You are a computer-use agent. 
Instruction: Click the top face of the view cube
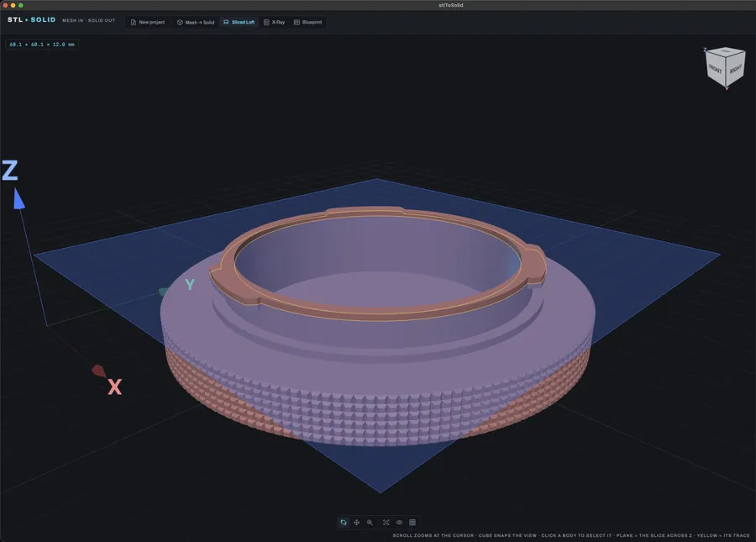[726, 50]
